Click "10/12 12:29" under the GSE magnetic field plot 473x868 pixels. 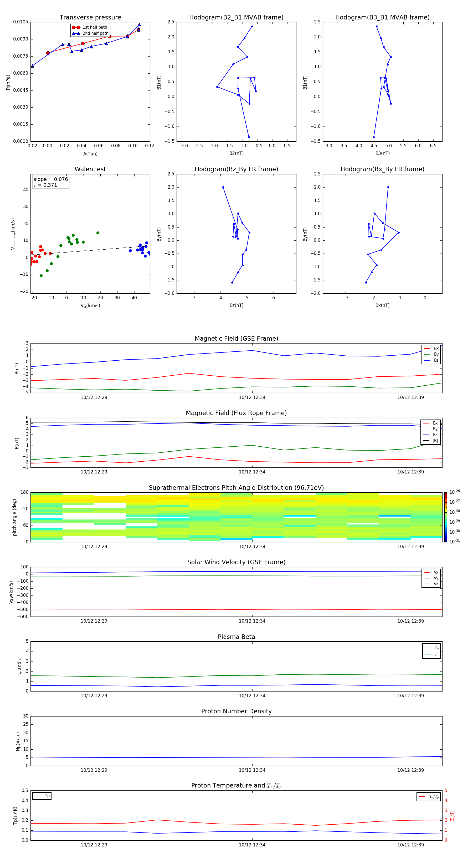(x=94, y=397)
